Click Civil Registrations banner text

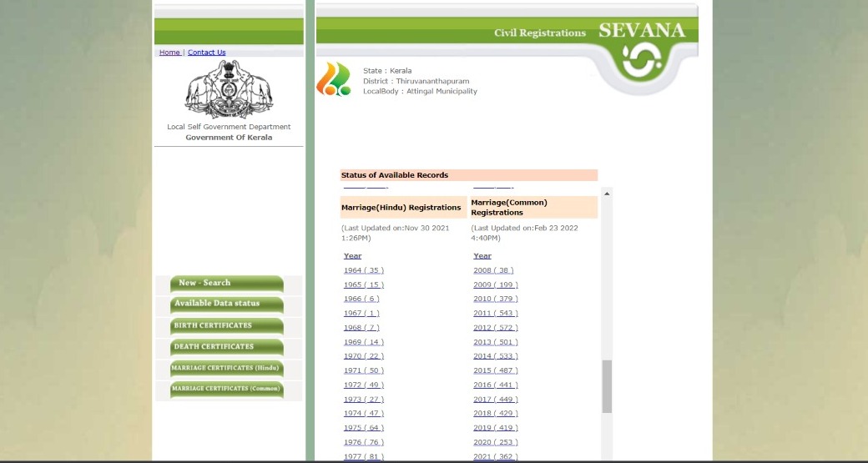pos(540,33)
